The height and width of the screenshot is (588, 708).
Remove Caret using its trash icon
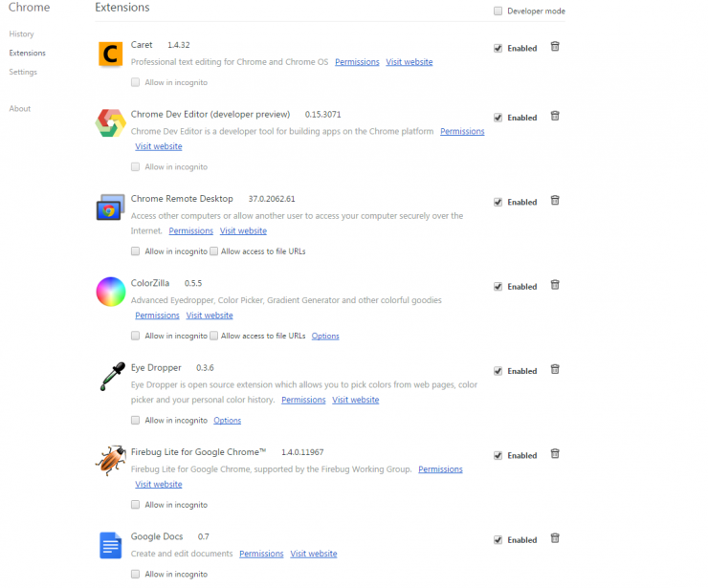point(555,47)
